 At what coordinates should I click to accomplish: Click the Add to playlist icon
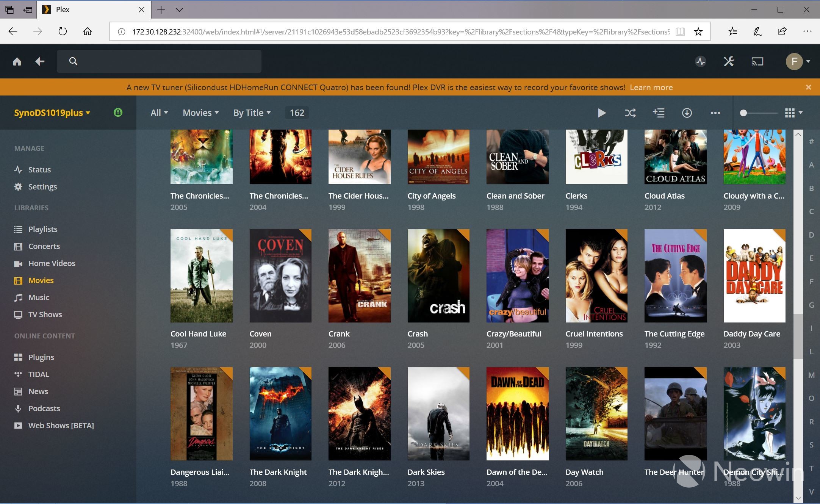[659, 113]
